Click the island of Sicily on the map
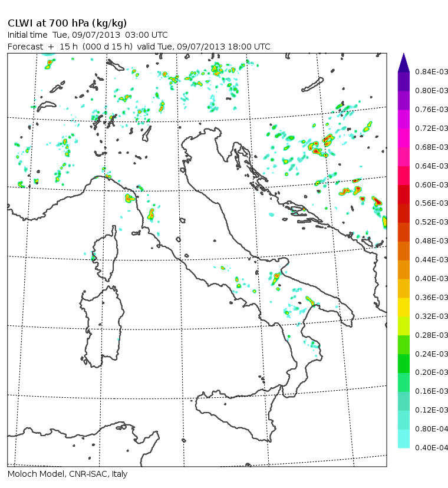Image resolution: width=448 pixels, height=488 pixels. (x=238, y=413)
